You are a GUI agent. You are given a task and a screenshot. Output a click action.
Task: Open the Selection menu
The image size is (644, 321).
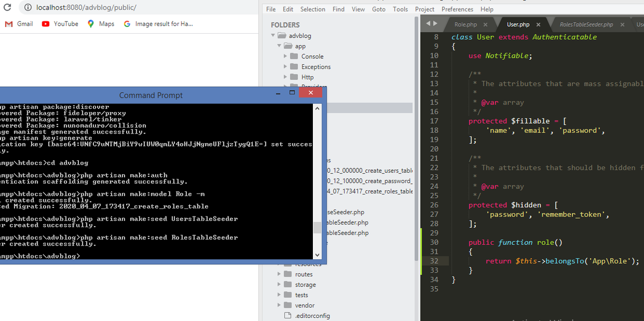(x=313, y=9)
